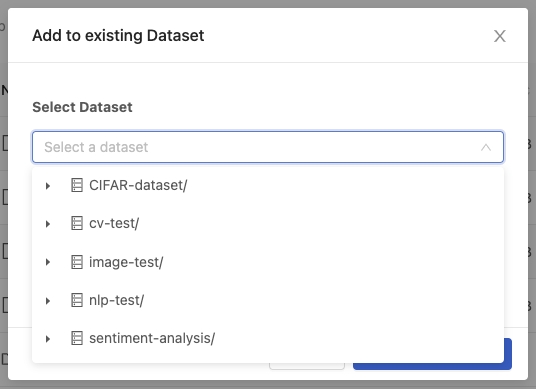Expand the image-test tree node arrow
This screenshot has width=536, height=389.
coord(48,262)
